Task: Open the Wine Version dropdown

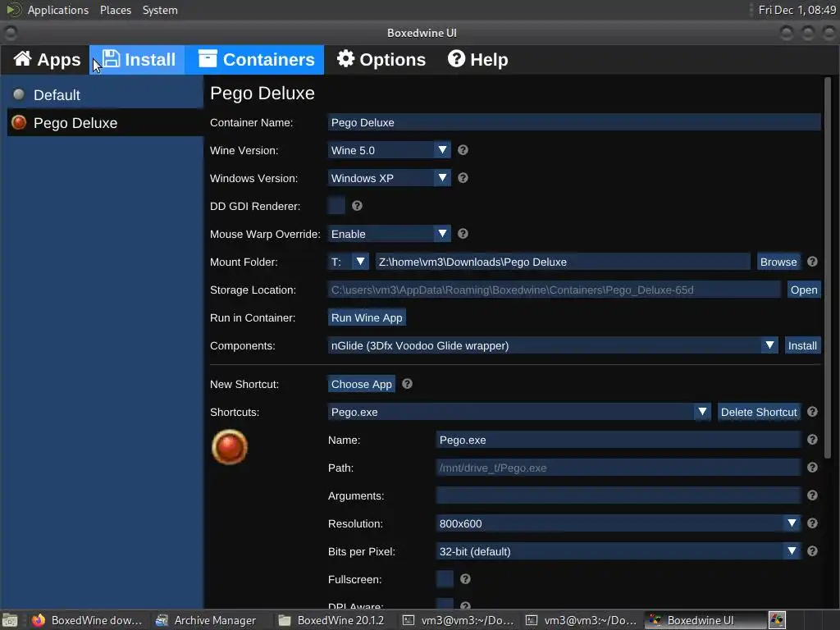Action: point(389,151)
